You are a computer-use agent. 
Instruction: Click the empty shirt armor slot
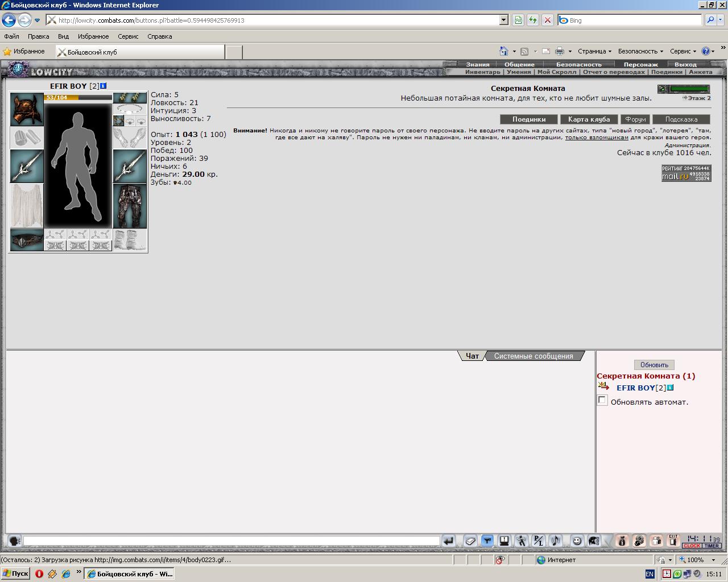[27, 206]
